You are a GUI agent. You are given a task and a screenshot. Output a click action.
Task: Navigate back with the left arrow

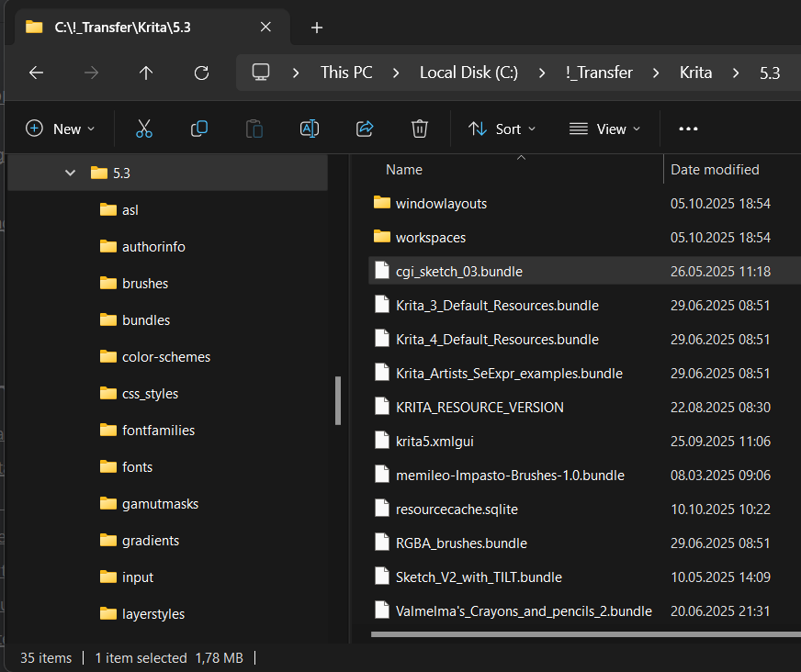point(36,73)
